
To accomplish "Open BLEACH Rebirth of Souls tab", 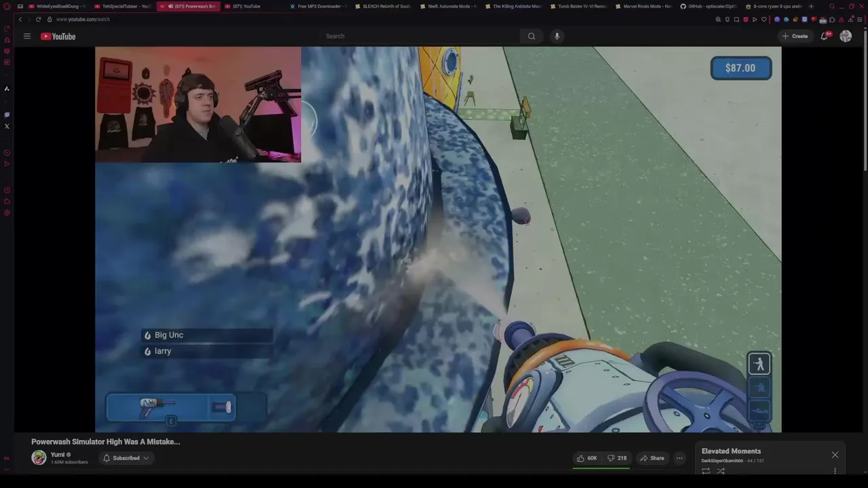I will [382, 6].
